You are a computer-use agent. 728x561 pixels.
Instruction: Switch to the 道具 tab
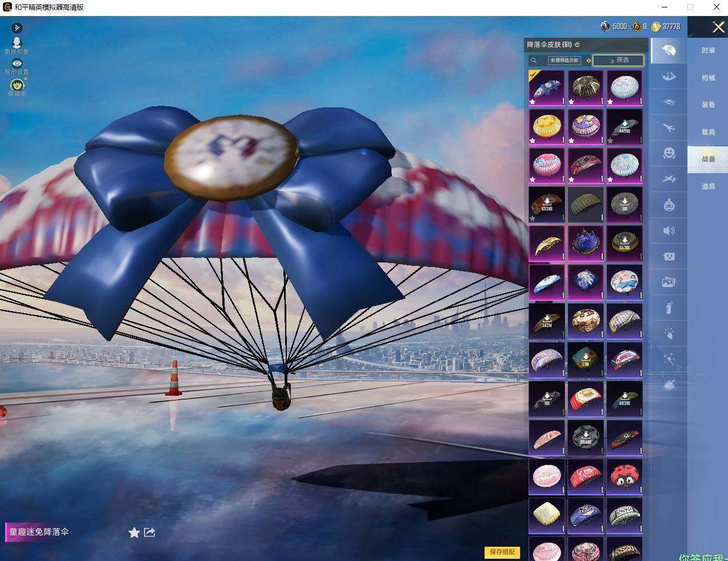click(709, 186)
